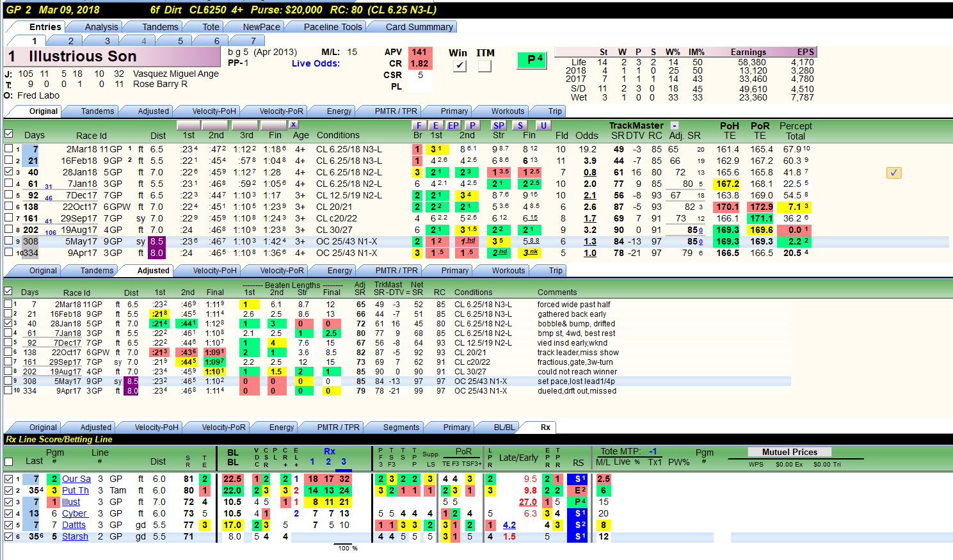953x560 pixels.
Task: Open the Analysis tab
Action: (102, 27)
